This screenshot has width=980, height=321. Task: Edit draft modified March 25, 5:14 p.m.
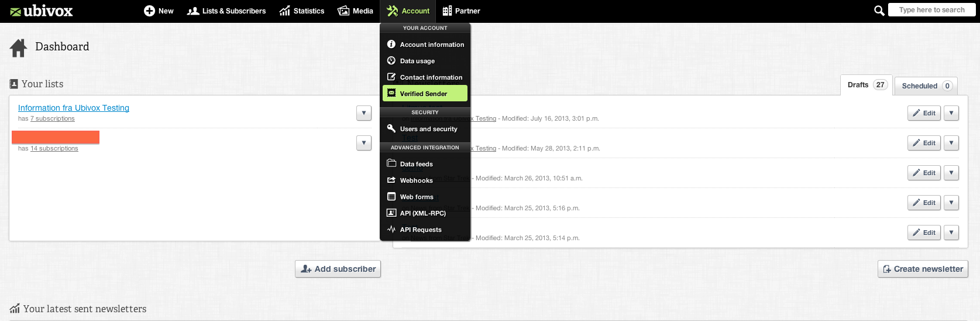[924, 233]
